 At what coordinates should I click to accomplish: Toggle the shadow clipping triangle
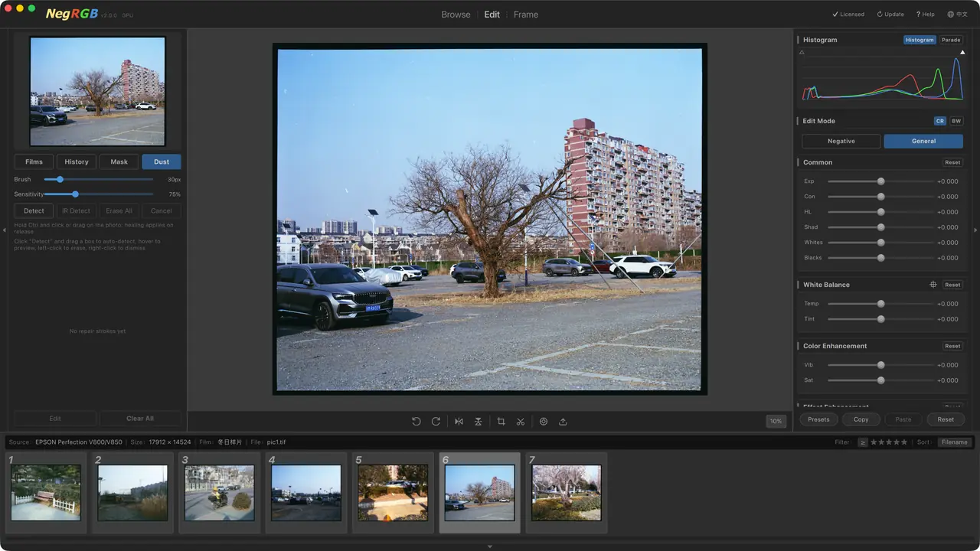(x=802, y=53)
